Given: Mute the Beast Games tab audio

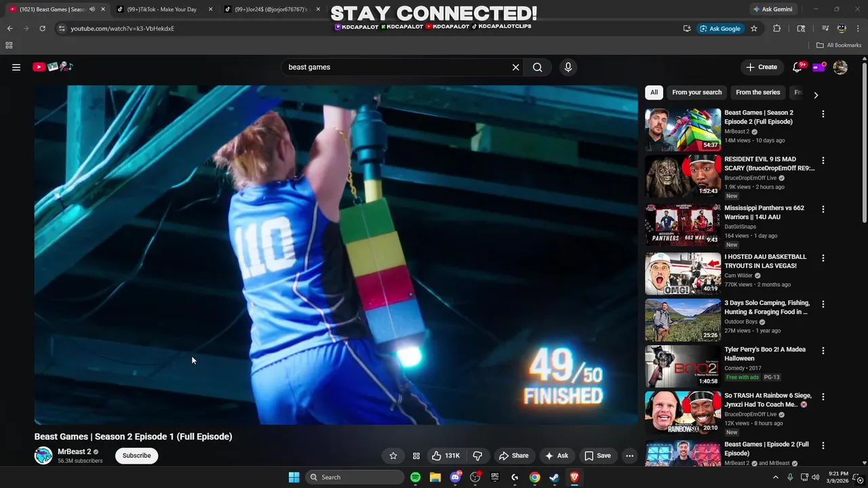Looking at the screenshot, I should 92,9.
